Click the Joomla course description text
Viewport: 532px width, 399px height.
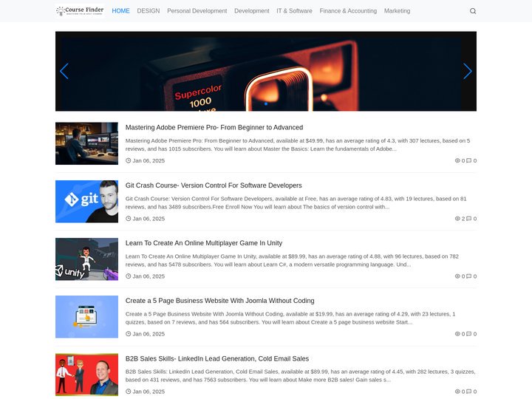click(x=290, y=318)
